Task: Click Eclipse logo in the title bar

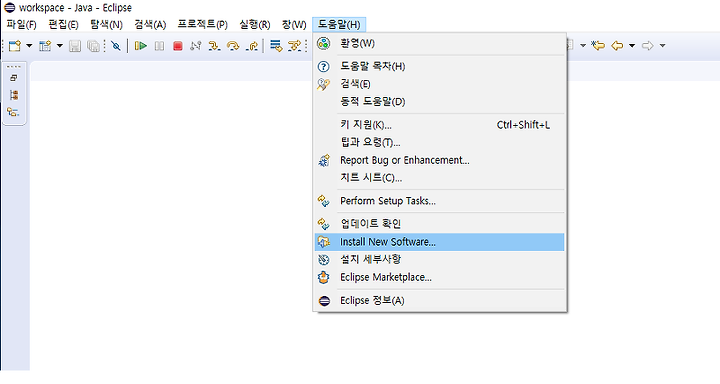Action: (x=9, y=7)
